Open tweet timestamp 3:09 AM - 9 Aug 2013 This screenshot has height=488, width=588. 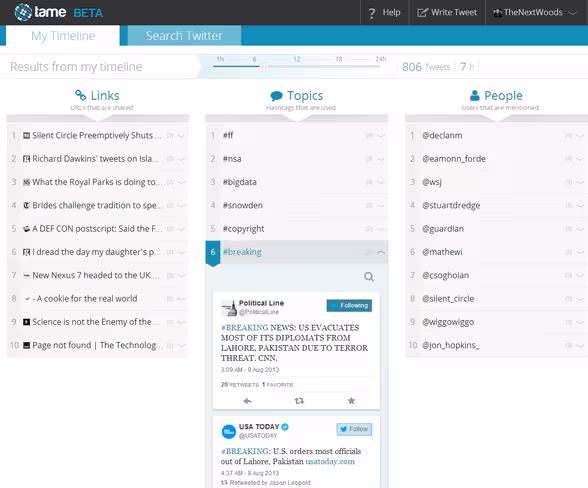coord(250,369)
